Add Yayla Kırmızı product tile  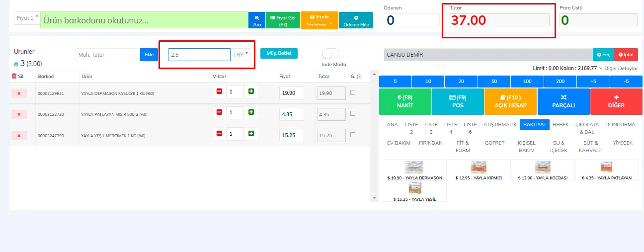click(x=479, y=170)
